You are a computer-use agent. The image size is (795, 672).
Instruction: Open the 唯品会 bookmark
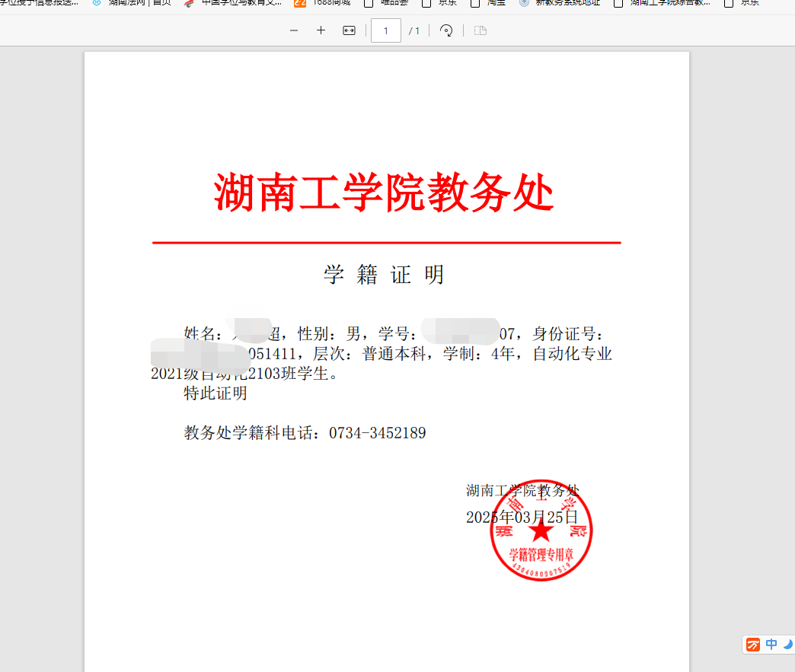pyautogui.click(x=387, y=3)
